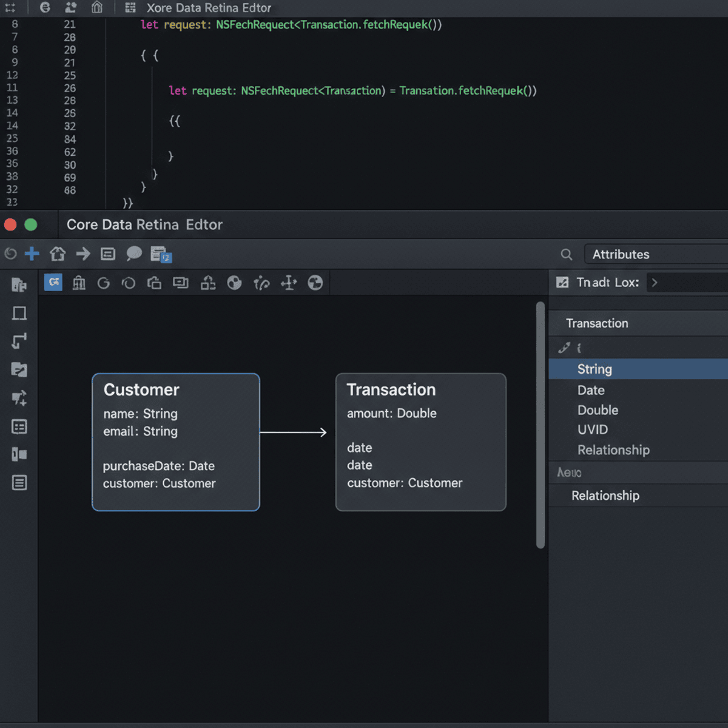Click the search magnifier icon near Attributes
The height and width of the screenshot is (728, 728).
coord(566,254)
